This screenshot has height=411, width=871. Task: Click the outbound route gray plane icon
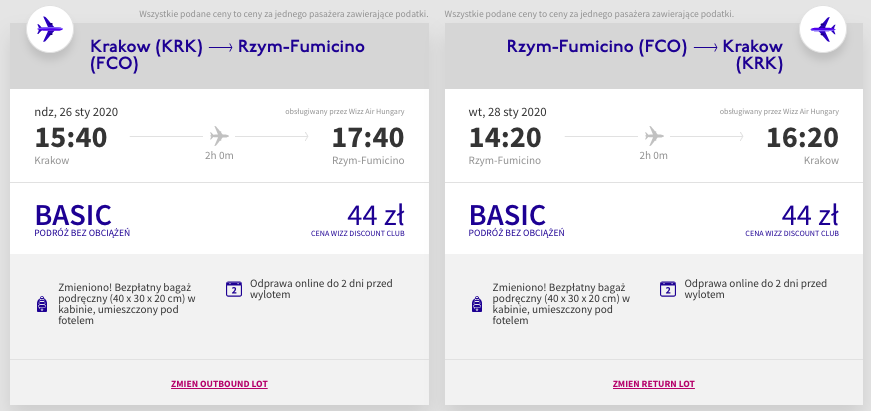click(218, 136)
